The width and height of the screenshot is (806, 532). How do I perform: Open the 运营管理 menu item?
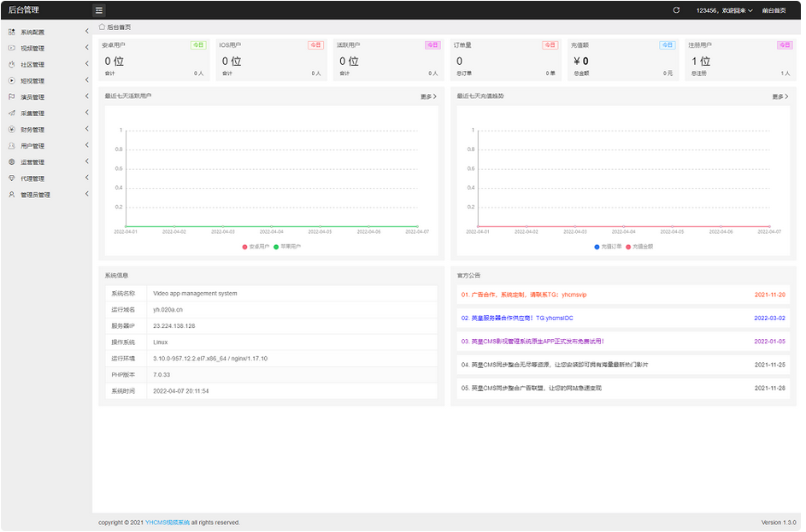32,162
